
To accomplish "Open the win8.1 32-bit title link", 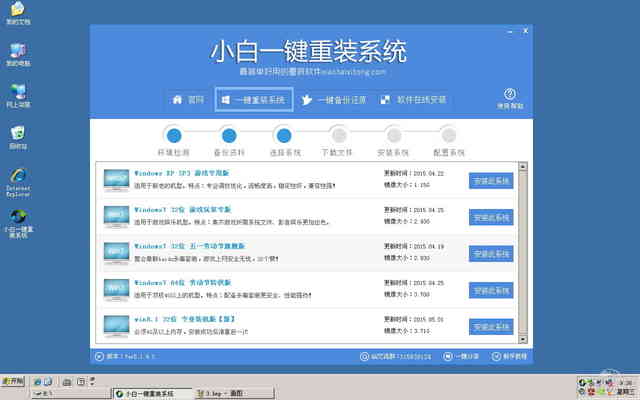I will [184, 319].
